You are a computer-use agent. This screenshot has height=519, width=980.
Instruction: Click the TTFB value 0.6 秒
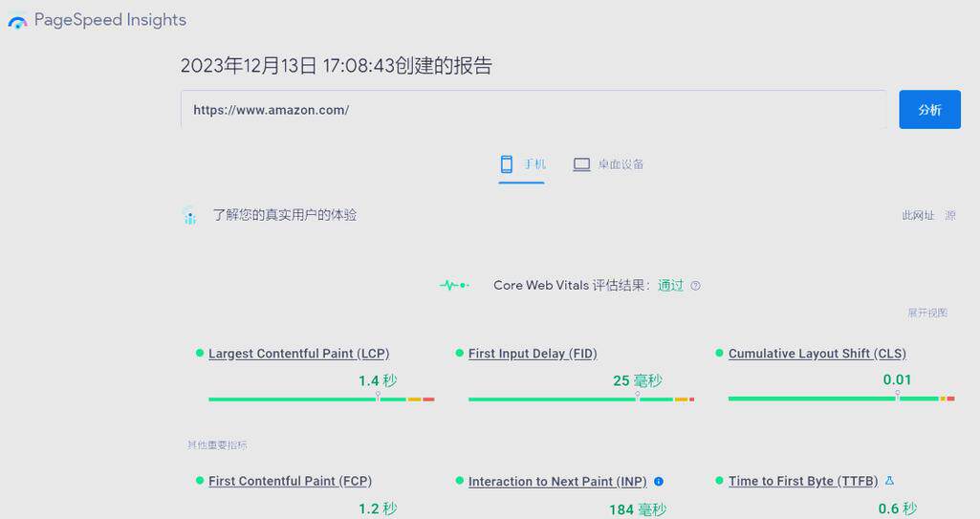898,509
